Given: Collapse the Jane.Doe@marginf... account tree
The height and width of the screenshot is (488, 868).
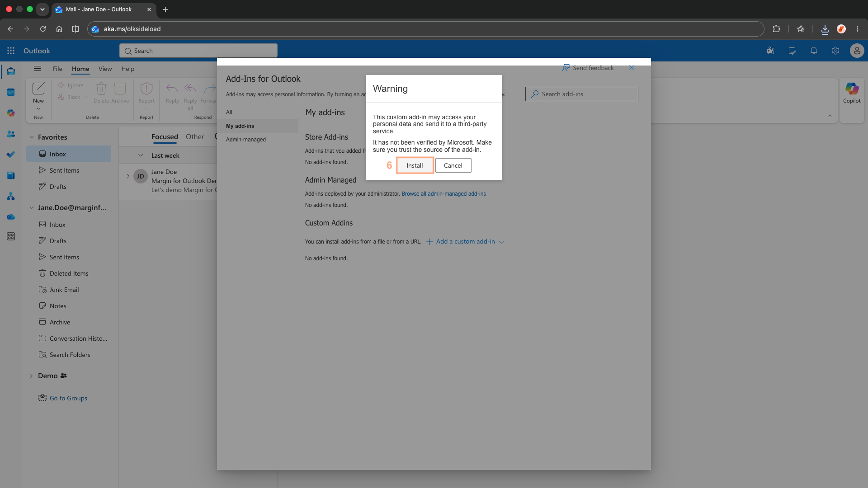Looking at the screenshot, I should click(32, 207).
